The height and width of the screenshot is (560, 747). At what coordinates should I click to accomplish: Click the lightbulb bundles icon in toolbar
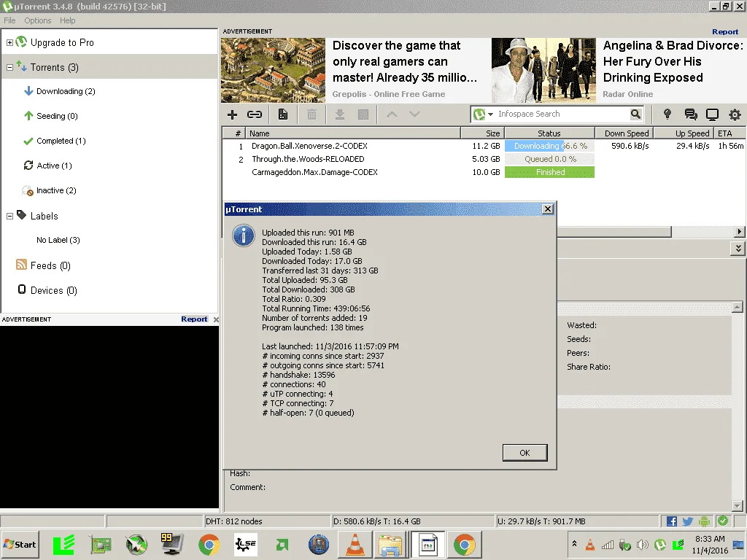coord(667,114)
